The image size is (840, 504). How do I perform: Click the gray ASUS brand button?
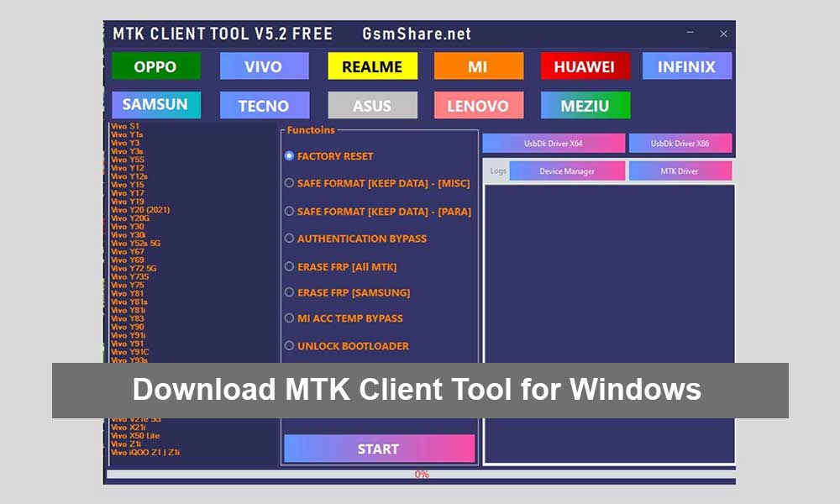(x=372, y=105)
